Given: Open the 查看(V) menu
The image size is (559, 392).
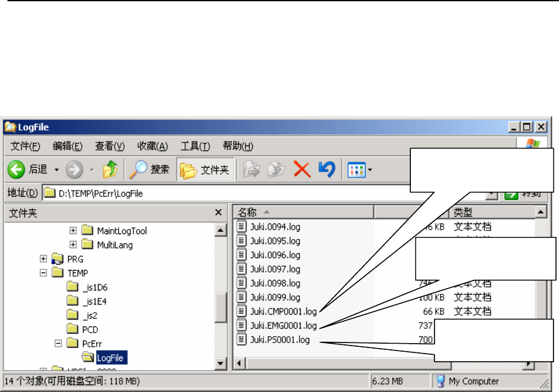Looking at the screenshot, I should pyautogui.click(x=110, y=146).
